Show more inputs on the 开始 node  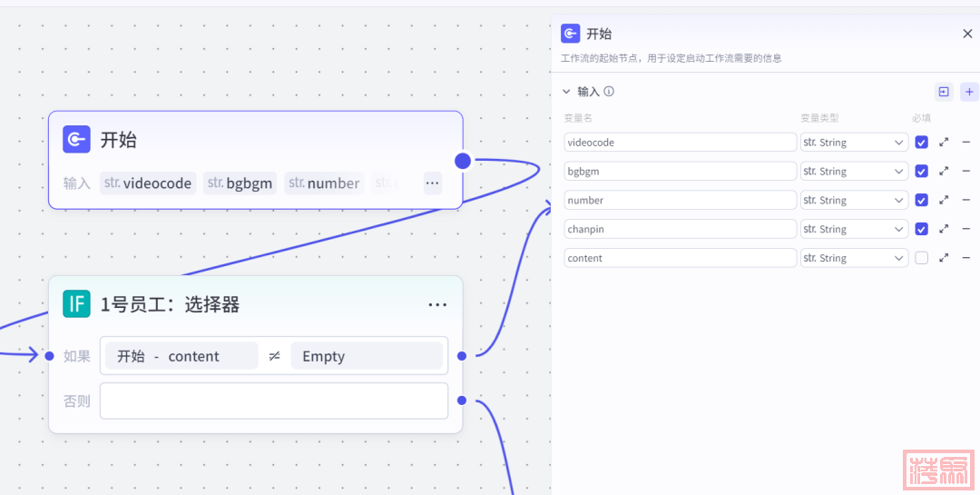click(x=433, y=183)
